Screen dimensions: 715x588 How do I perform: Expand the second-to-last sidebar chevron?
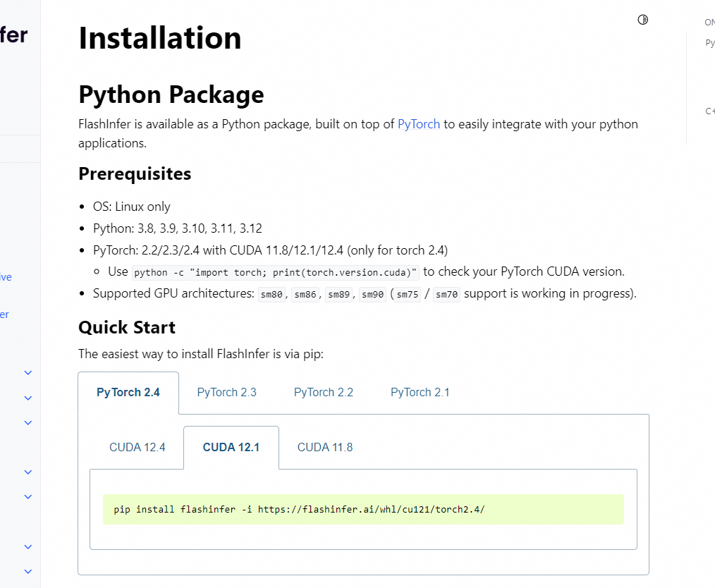pos(28,546)
